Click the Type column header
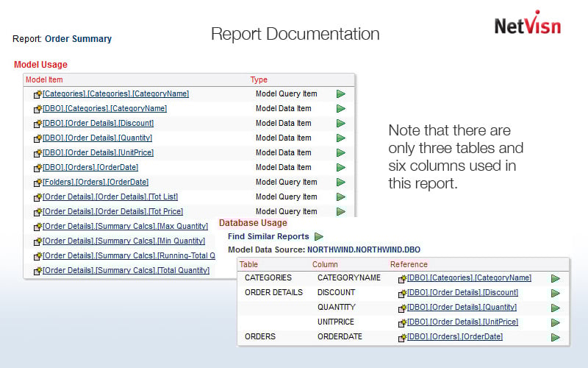The image size is (588, 368). 259,79
